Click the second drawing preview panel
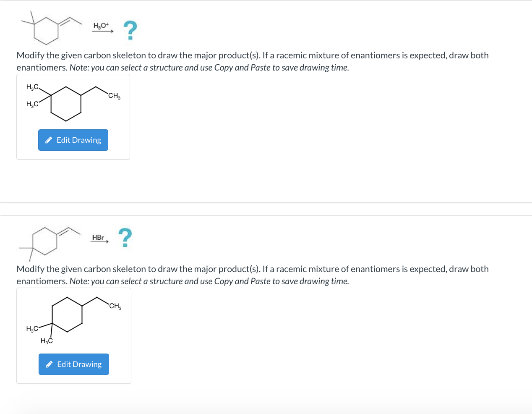The height and width of the screenshot is (414, 532). coord(74,335)
